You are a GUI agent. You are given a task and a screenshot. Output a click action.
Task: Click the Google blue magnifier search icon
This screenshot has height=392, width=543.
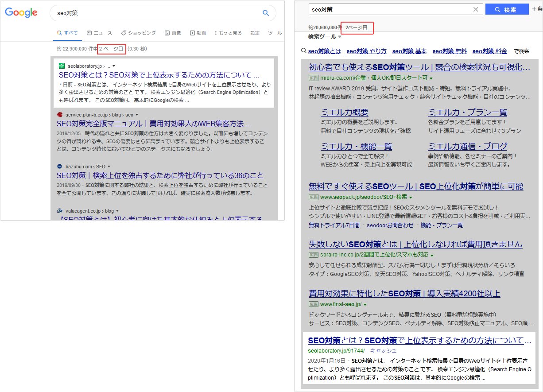click(x=266, y=13)
